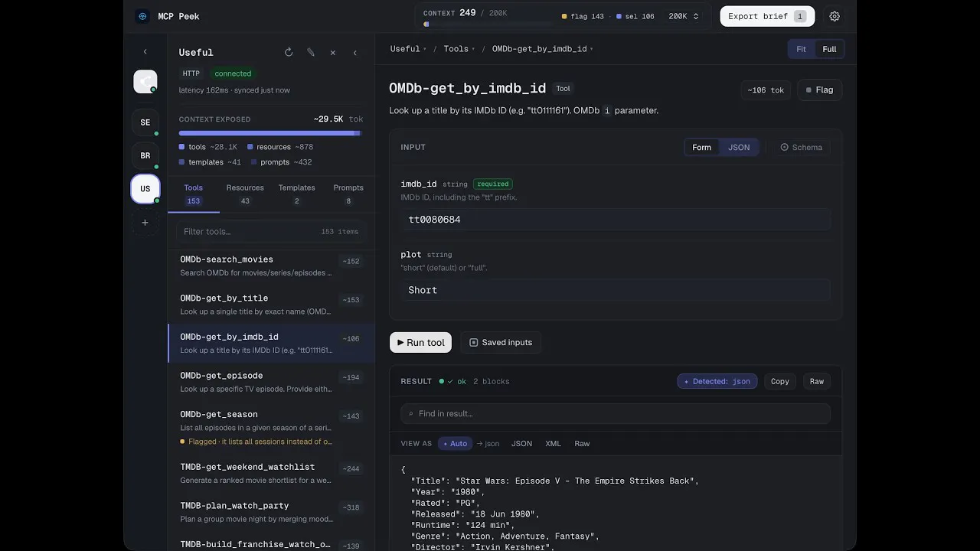Open the Resources tab
Screen dimensions: 980x551
[245, 194]
